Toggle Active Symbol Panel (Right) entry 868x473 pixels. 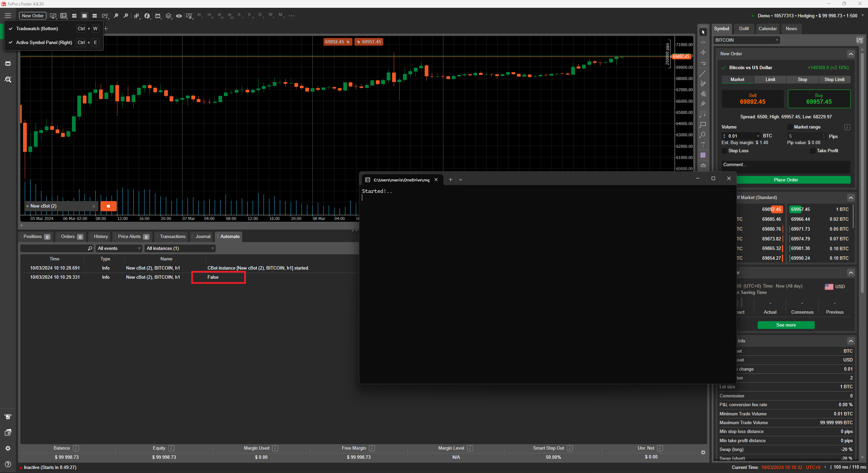click(54, 42)
